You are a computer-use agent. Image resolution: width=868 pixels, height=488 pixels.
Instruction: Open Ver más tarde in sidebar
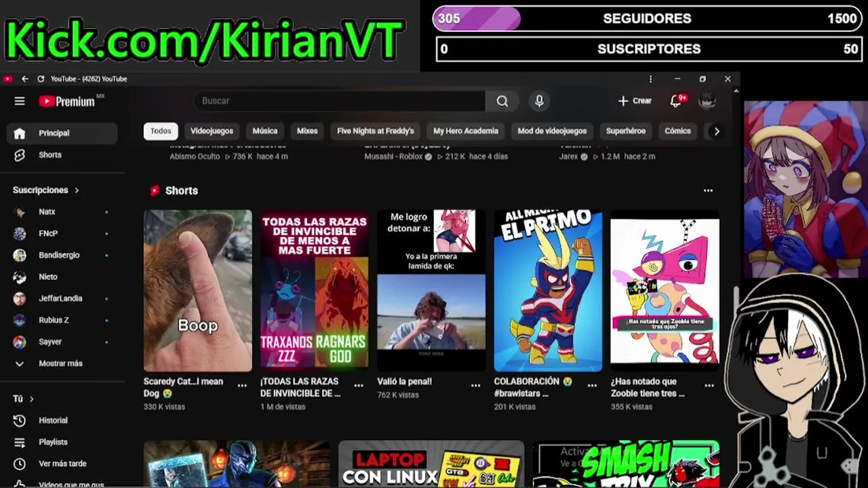coord(62,464)
